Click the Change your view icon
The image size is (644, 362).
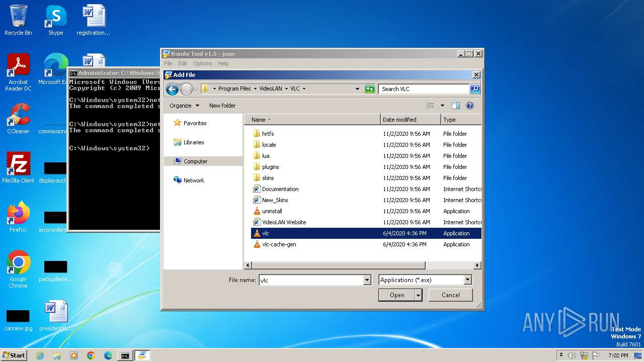430,106
